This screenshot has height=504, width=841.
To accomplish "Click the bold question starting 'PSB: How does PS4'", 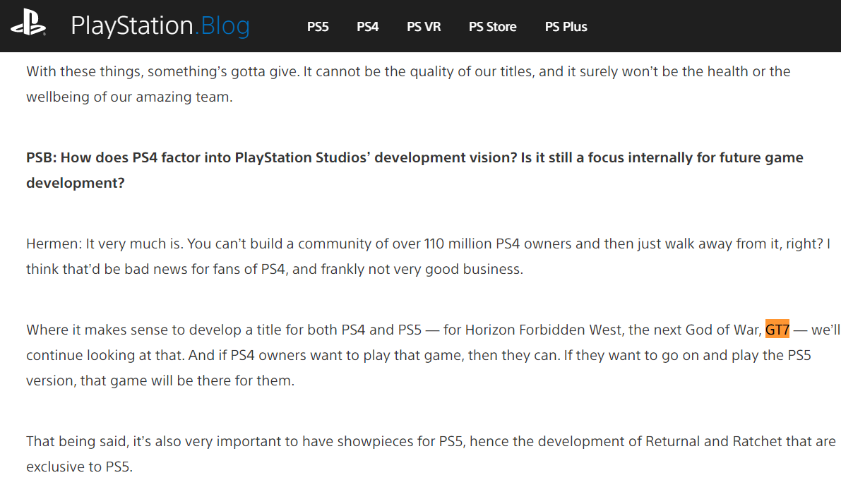I will pos(414,170).
